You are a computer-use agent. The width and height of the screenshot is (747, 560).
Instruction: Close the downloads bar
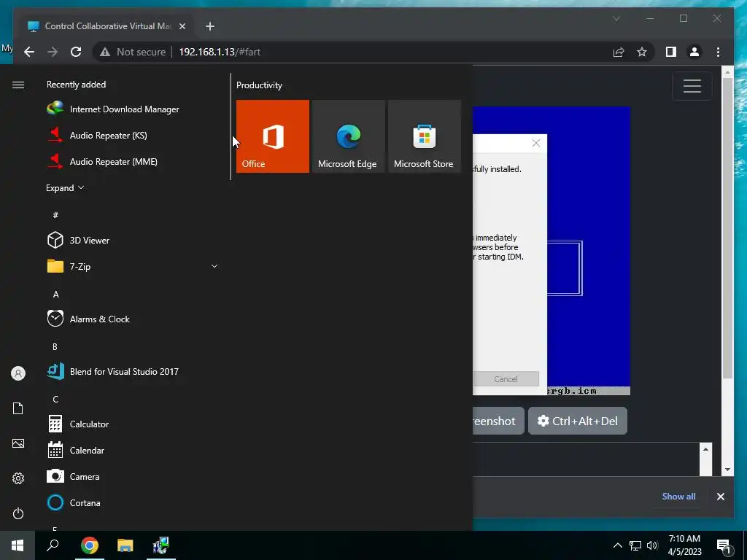720,496
